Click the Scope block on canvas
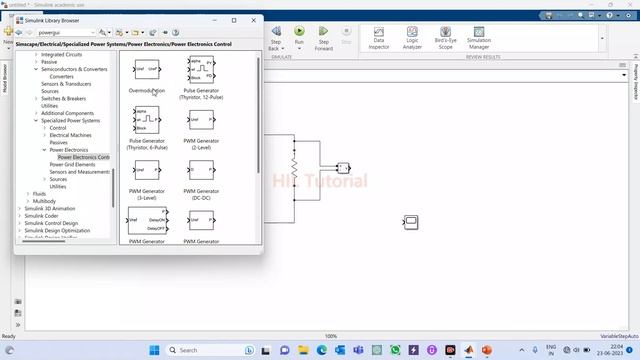The width and height of the screenshot is (640, 360). [x=411, y=222]
